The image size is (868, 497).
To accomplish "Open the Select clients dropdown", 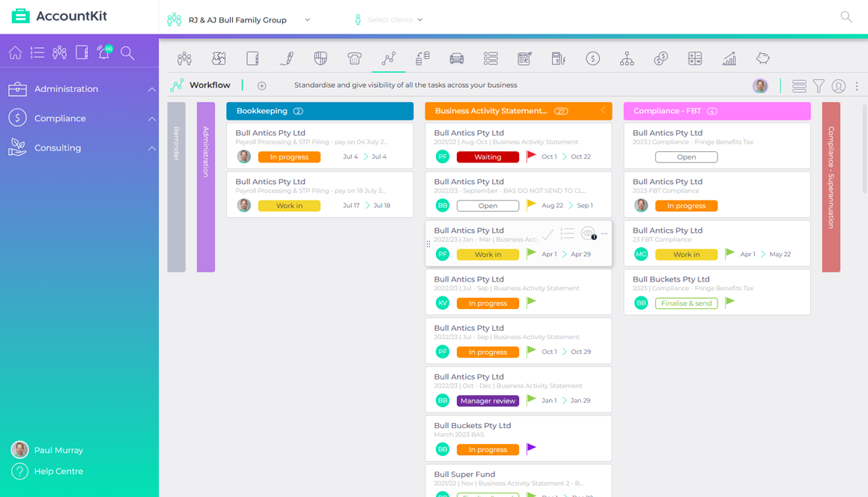I will point(389,20).
